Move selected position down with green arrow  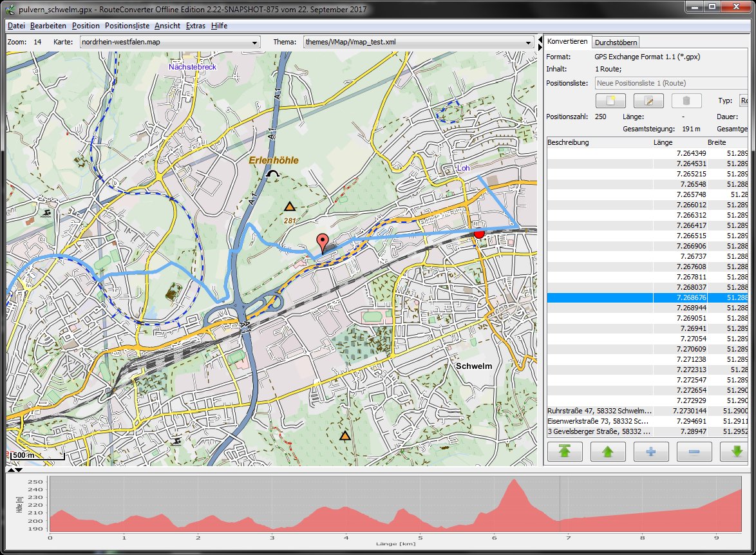pos(737,451)
